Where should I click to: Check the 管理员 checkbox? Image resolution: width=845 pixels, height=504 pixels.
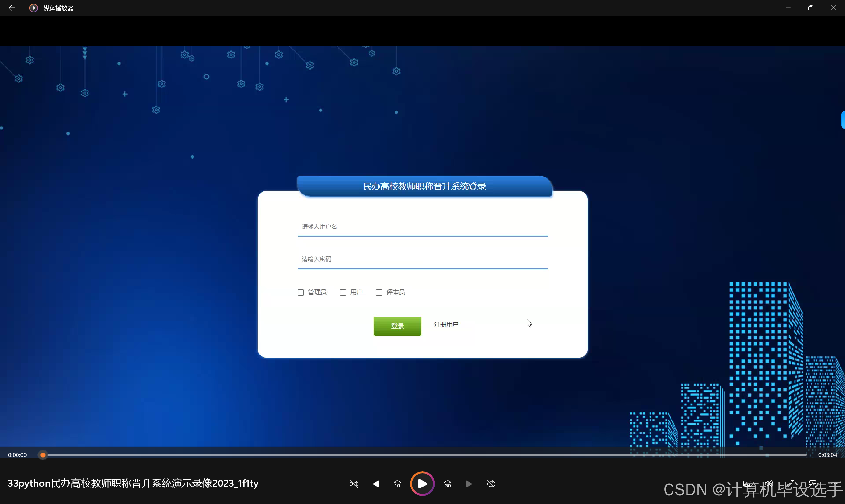301,292
